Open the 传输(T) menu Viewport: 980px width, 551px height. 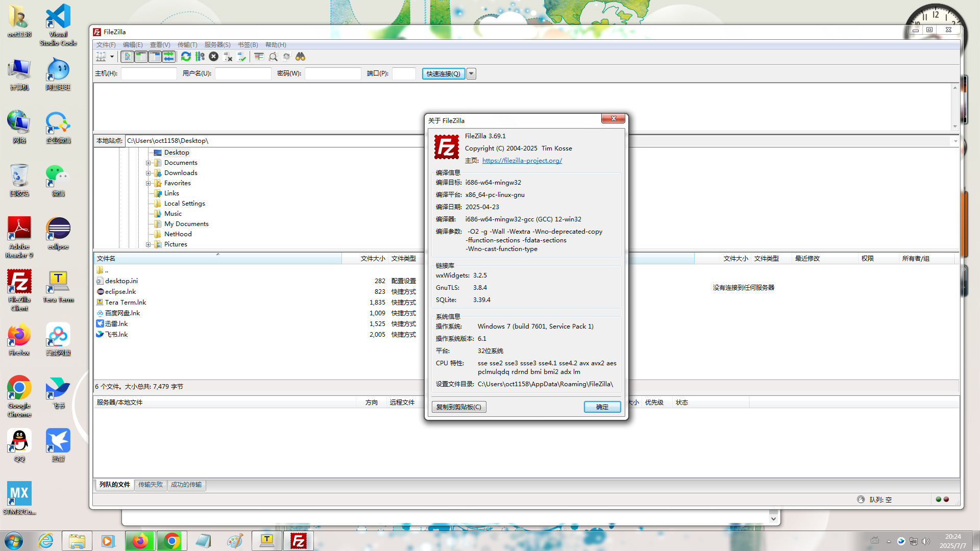coord(187,45)
